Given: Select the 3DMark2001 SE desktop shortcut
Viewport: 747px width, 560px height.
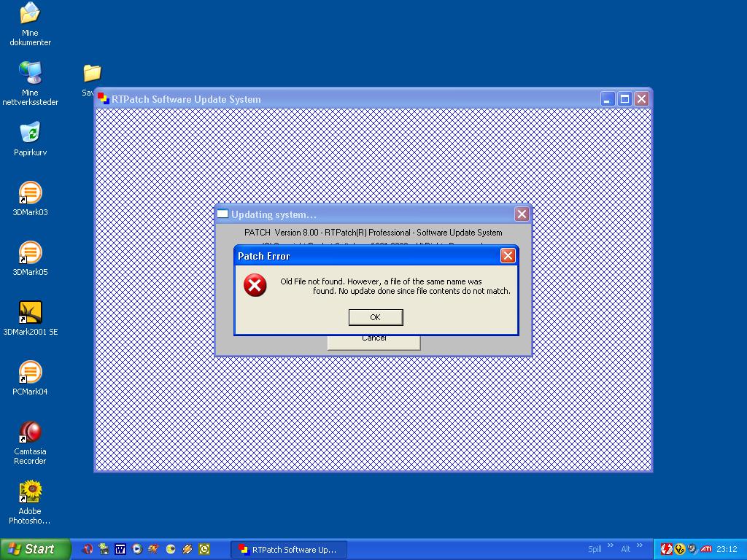Looking at the screenshot, I should click(x=30, y=318).
